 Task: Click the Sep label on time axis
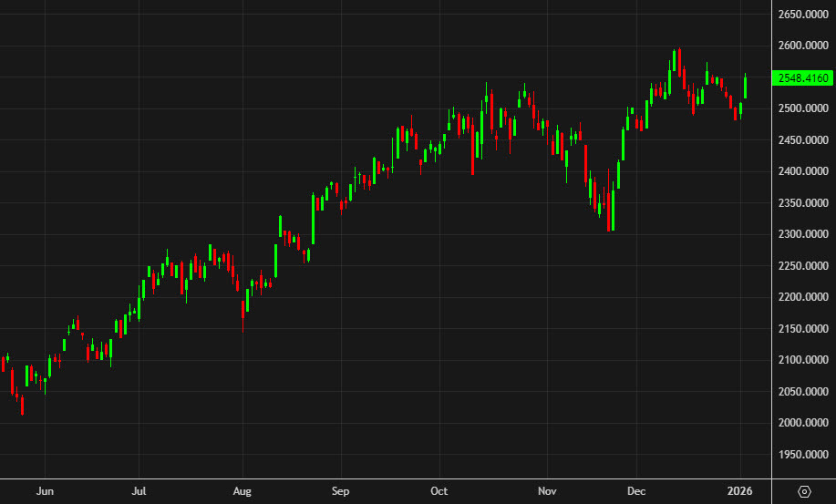(341, 491)
